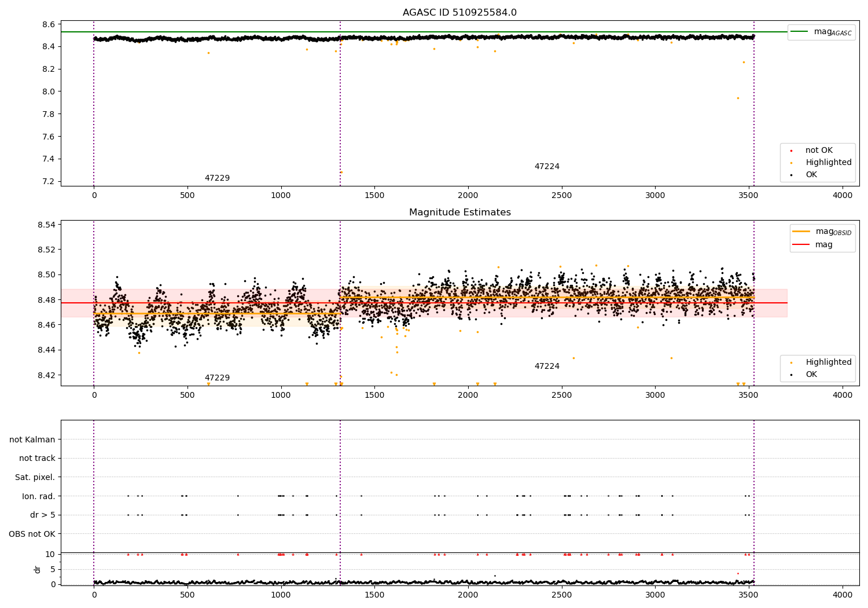Image resolution: width=868 pixels, height=608 pixels.
Task: Click the orange outlier near 7.94 in top plot
Action: 738,98
